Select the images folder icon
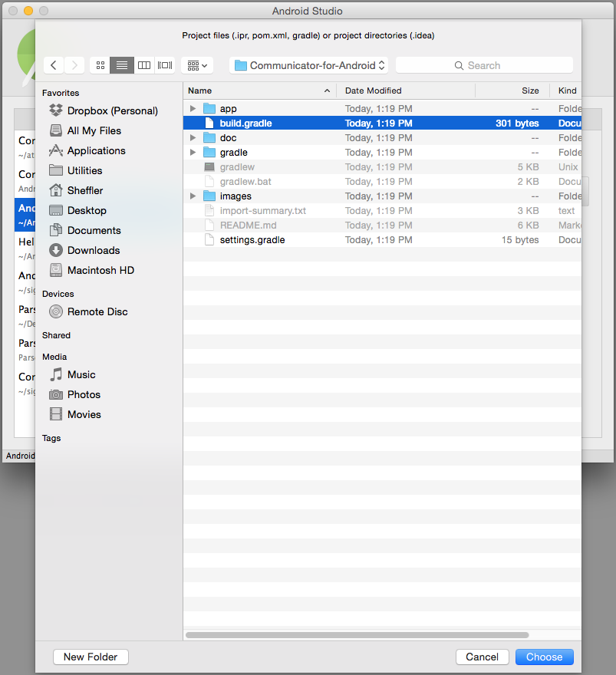Viewport: 616px width, 675px height. (209, 196)
